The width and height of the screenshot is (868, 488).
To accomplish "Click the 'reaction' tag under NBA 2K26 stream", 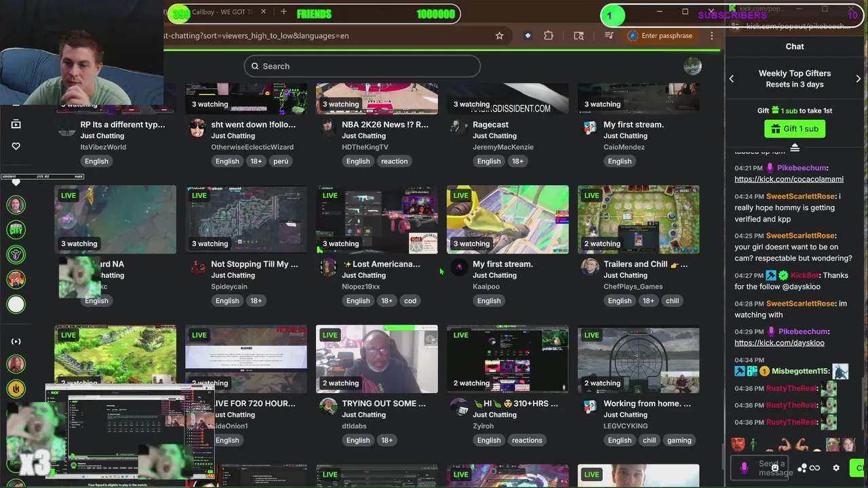I will (394, 161).
